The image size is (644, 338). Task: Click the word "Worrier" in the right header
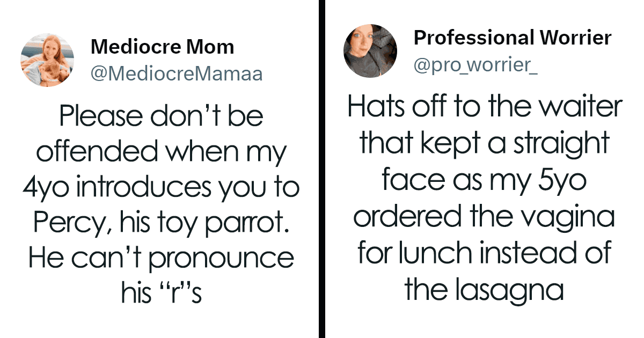(573, 38)
